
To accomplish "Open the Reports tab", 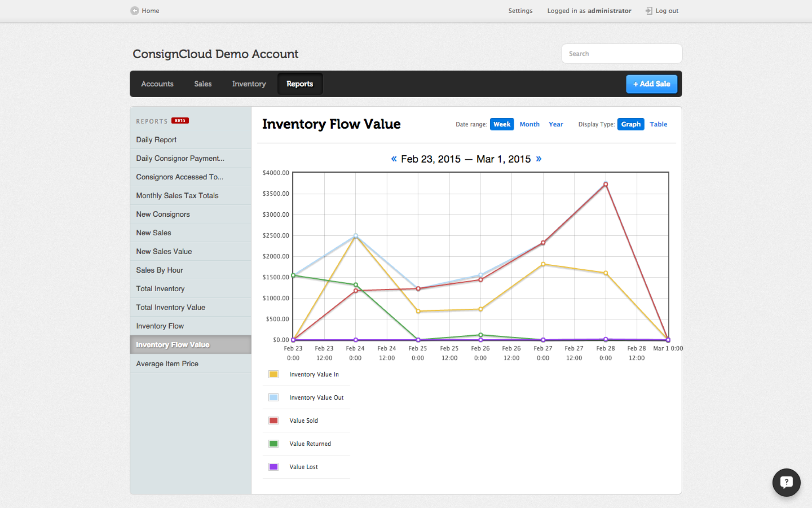I will pos(300,84).
